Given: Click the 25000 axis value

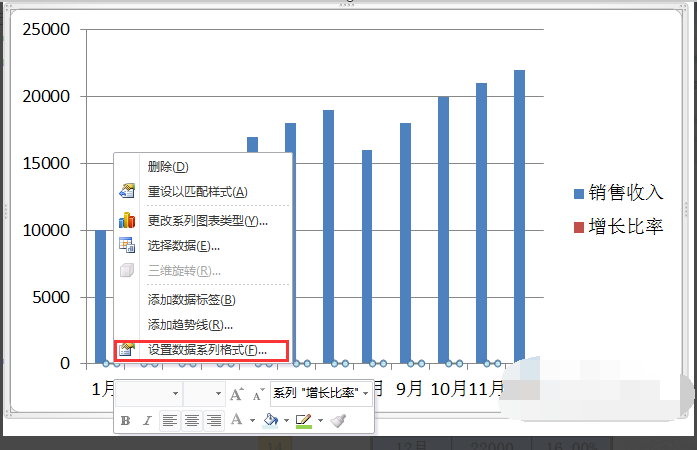Looking at the screenshot, I should (x=46, y=29).
